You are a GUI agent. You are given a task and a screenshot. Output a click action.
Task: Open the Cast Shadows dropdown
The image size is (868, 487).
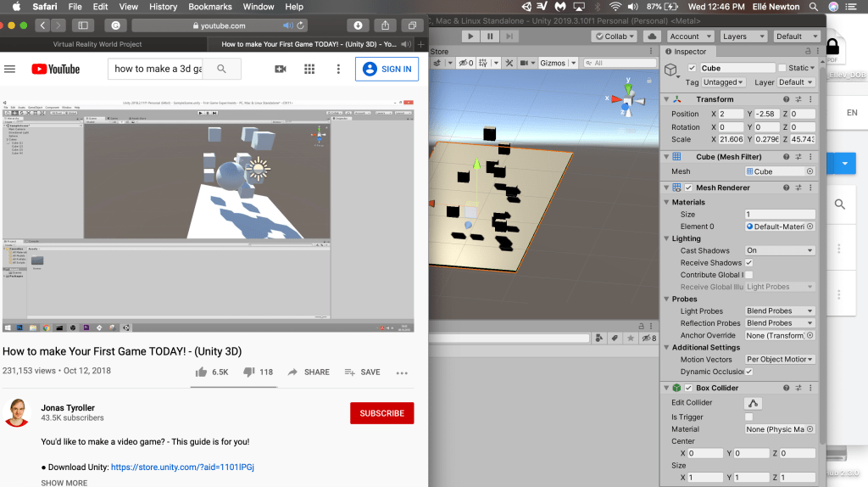779,250
